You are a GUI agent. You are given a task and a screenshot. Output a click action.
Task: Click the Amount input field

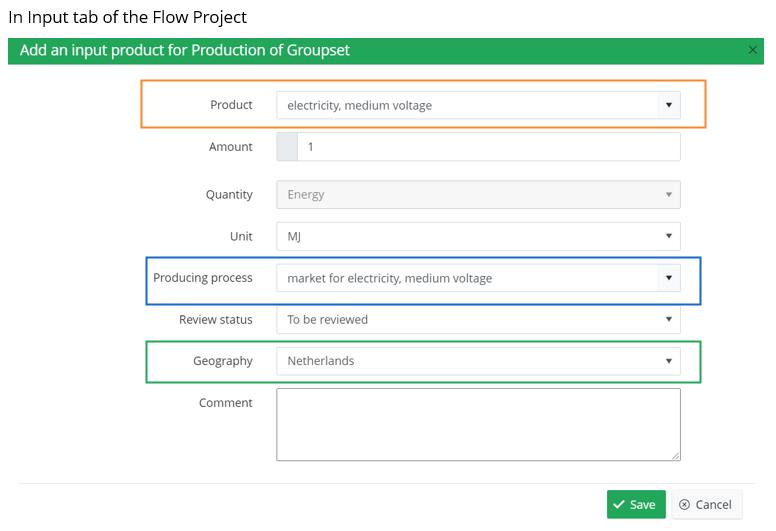coord(488,146)
